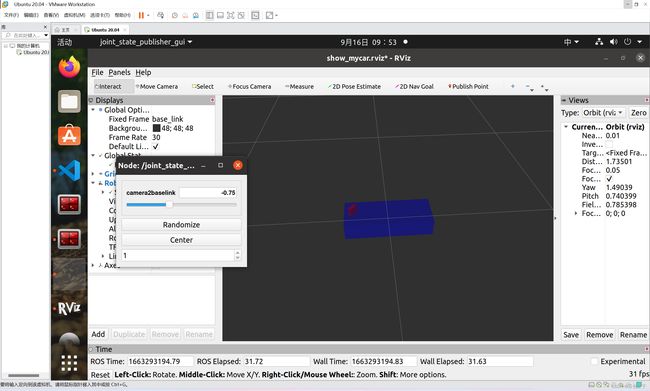Close the Displays panel with its x icon
650x391 pixels.
[x=212, y=100]
